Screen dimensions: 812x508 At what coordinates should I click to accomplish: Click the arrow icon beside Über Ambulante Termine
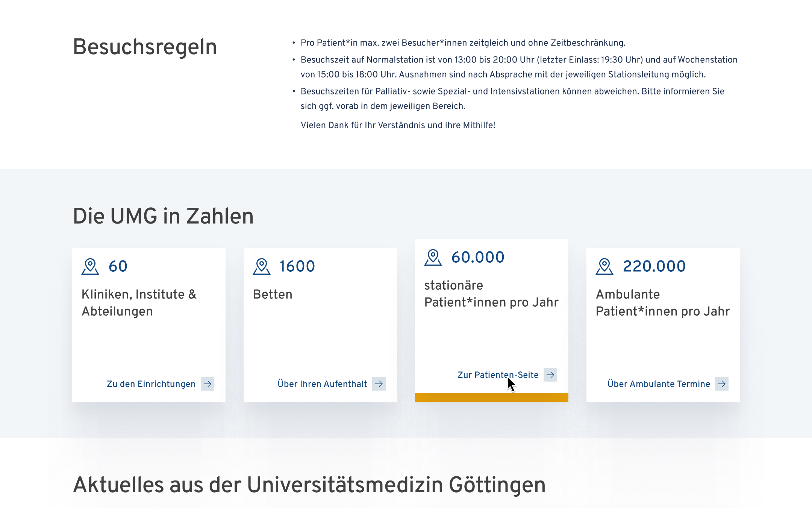tap(722, 384)
